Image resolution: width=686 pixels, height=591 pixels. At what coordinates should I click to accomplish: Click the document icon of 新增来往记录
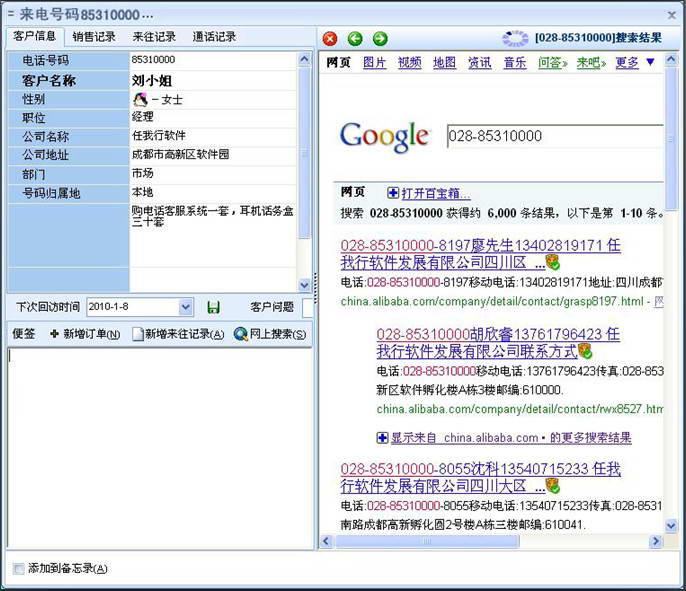coord(138,334)
